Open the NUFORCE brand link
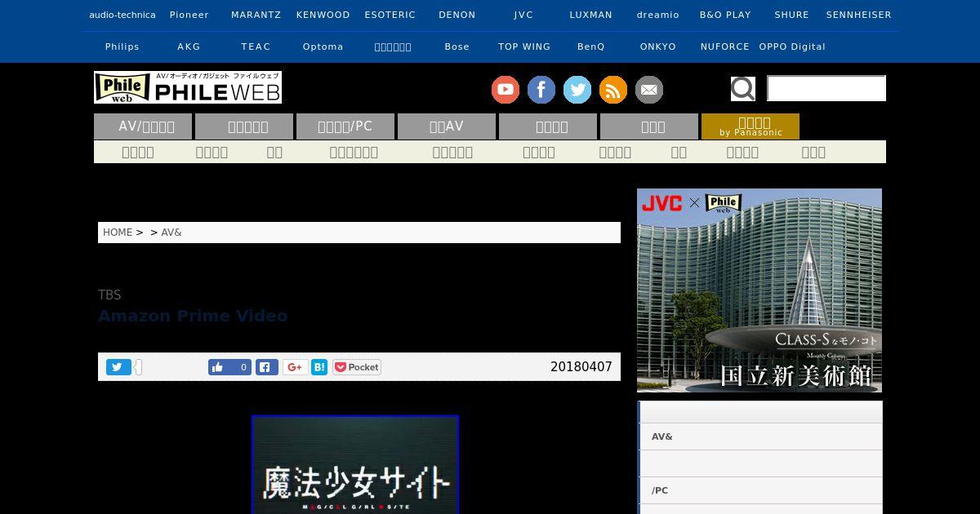The image size is (980, 514). tap(725, 47)
